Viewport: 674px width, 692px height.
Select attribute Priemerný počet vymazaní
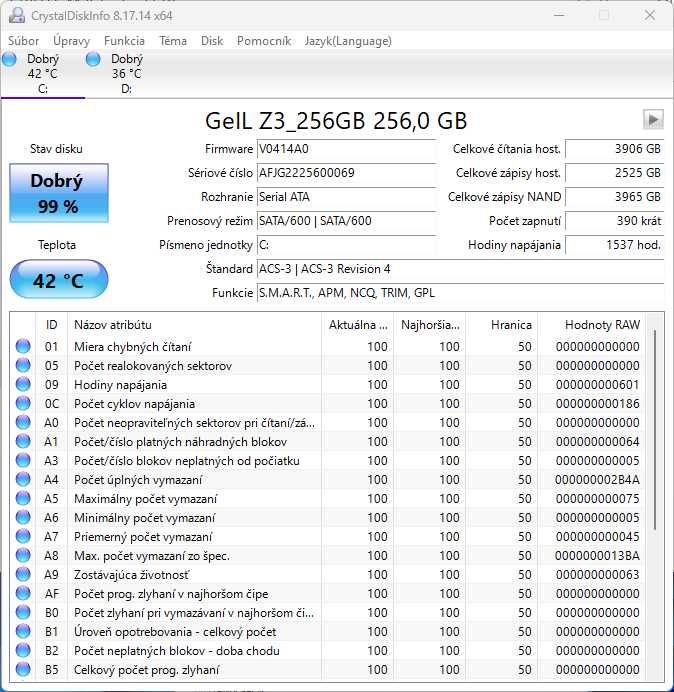click(143, 537)
